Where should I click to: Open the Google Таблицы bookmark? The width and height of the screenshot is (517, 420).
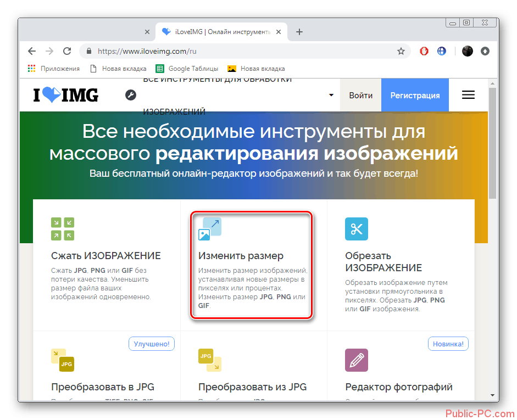187,69
